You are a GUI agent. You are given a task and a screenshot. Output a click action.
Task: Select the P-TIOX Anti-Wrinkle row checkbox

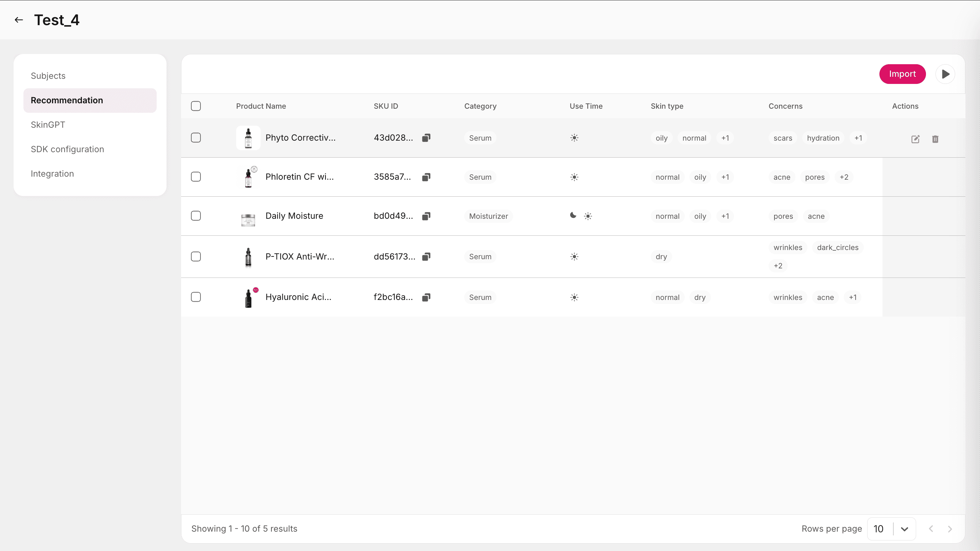pos(196,257)
